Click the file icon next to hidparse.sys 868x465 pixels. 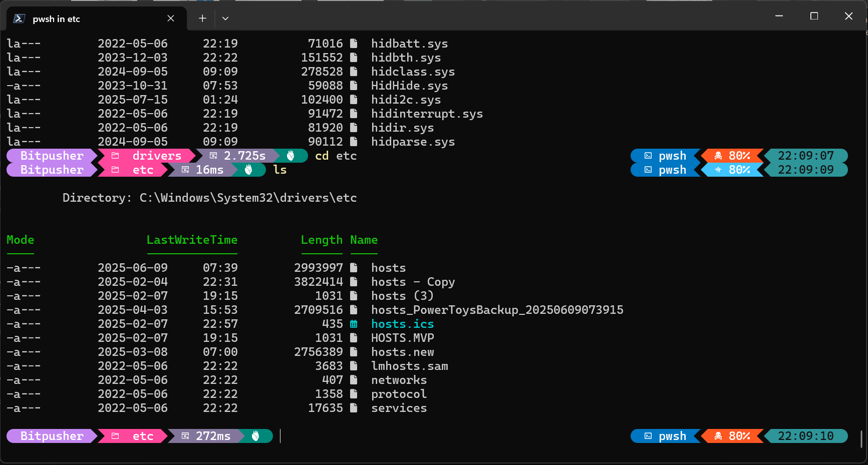click(x=354, y=142)
